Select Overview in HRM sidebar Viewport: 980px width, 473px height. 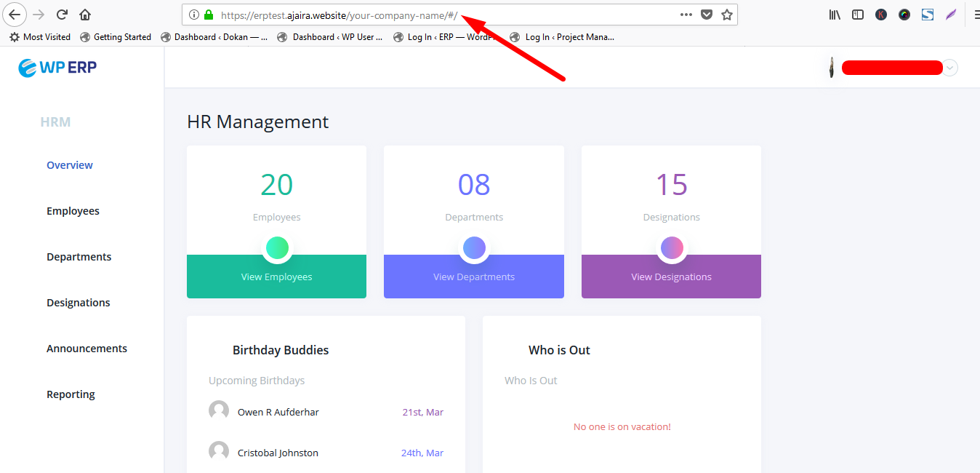70,165
